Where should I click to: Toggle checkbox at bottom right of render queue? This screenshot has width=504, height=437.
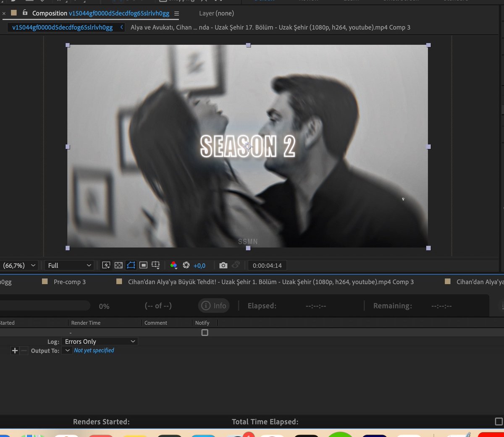point(499,421)
